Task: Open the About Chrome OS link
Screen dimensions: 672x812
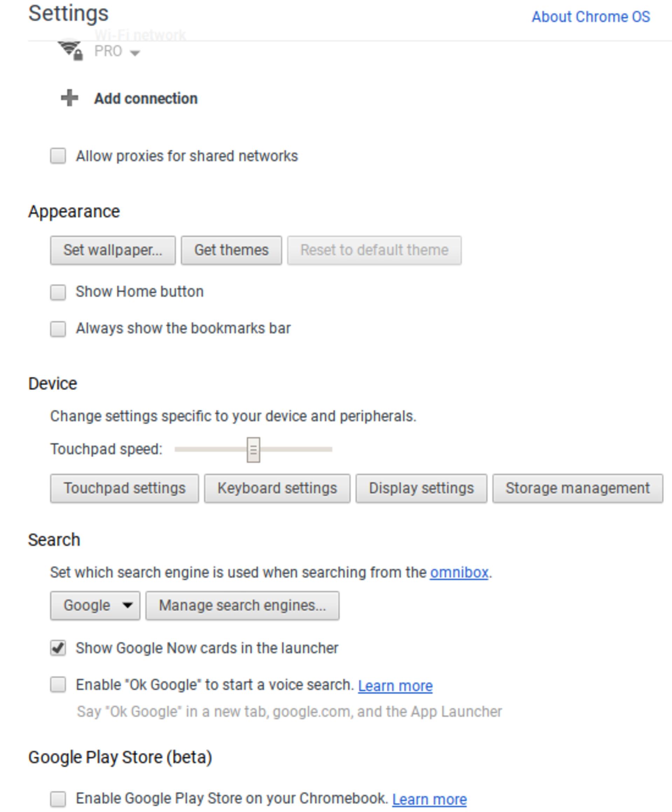Action: click(x=591, y=17)
